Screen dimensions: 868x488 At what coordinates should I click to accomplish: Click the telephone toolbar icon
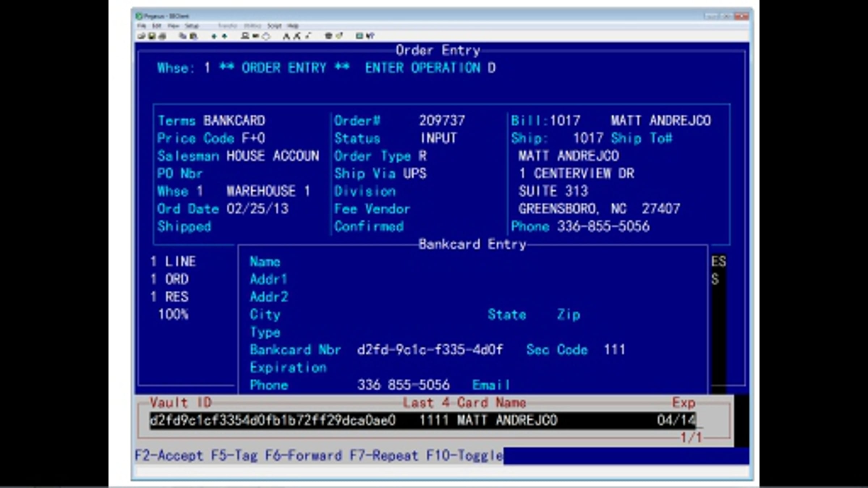point(328,36)
